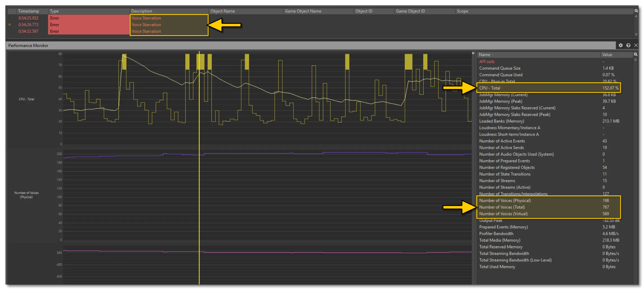
Task: Click the yellow timeline cursor in the graph
Action: (x=200, y=167)
